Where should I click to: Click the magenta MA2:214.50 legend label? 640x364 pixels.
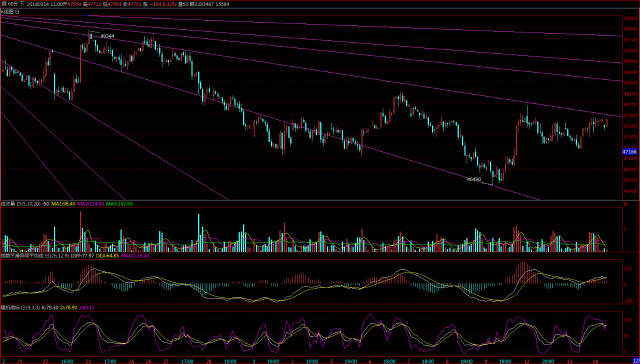(x=90, y=203)
